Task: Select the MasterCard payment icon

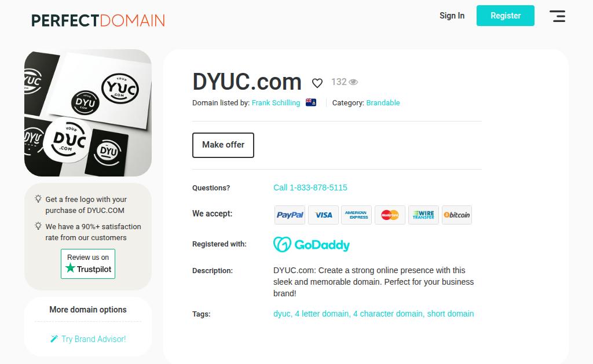Action: tap(390, 215)
